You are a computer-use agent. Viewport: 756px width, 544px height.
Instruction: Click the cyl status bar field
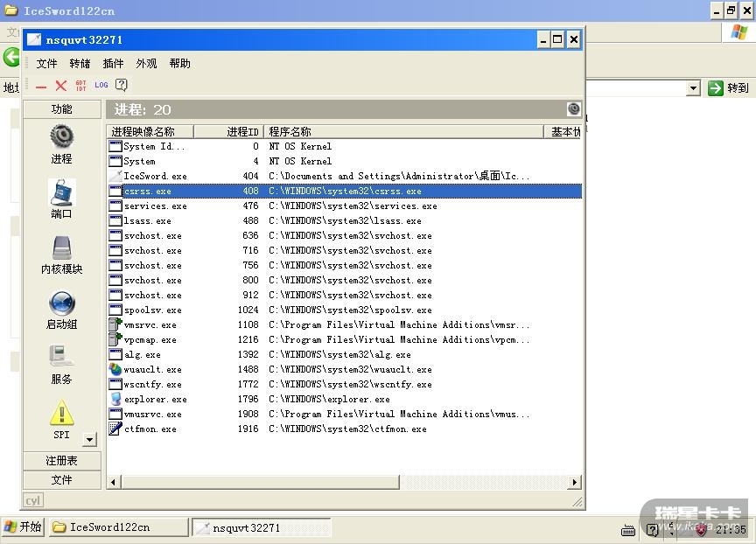[x=33, y=500]
